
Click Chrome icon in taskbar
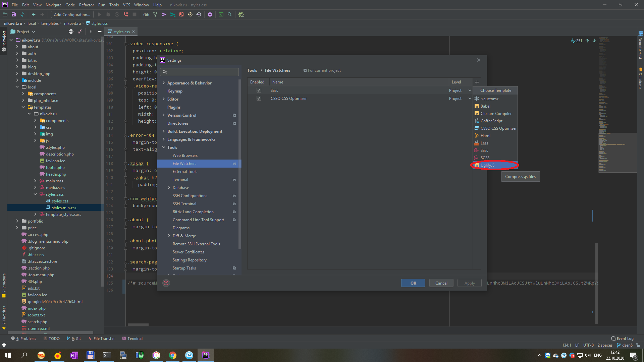tap(173, 355)
